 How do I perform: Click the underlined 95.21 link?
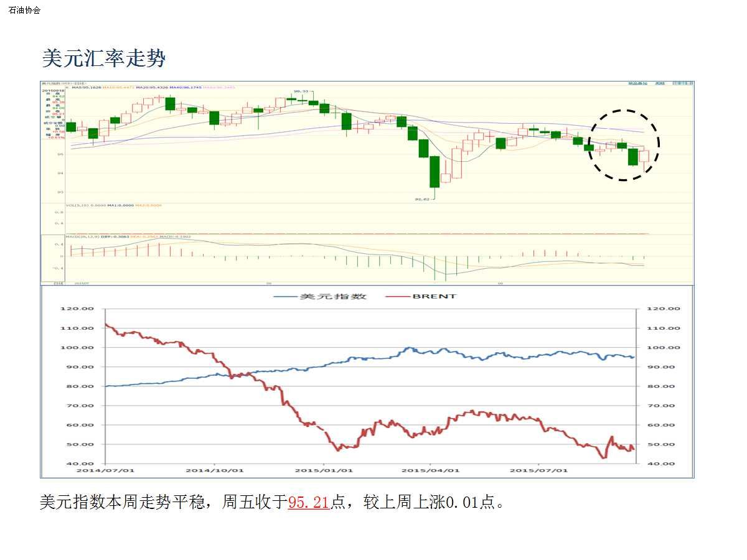[308, 502]
